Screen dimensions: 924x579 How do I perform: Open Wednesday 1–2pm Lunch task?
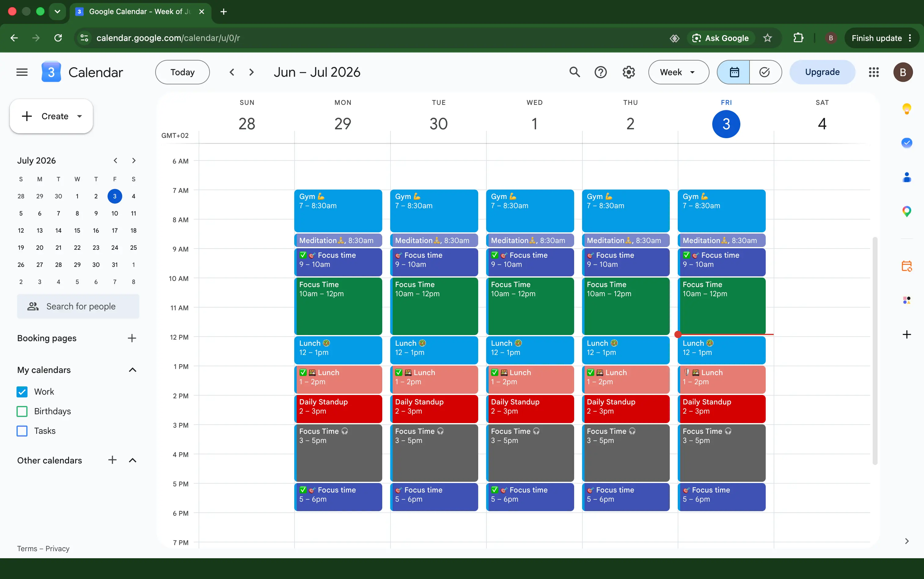click(x=530, y=379)
